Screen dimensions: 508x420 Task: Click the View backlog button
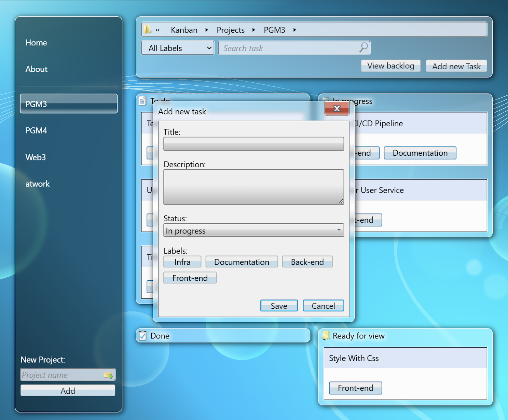click(x=390, y=66)
